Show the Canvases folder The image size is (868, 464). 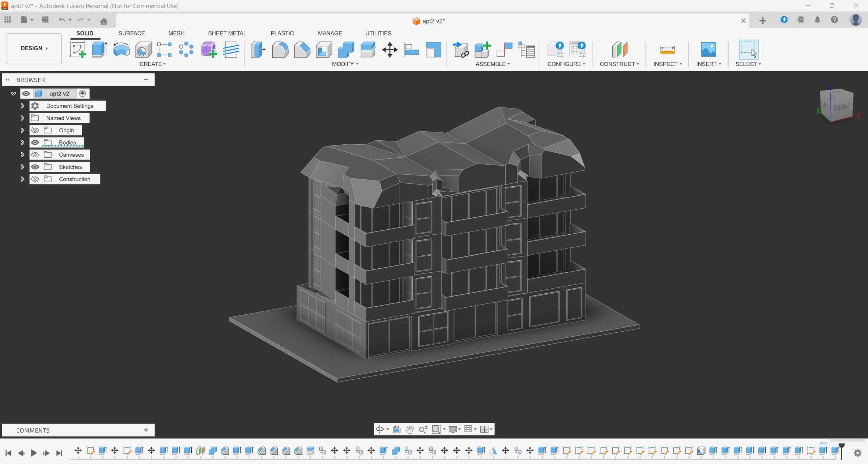coord(35,155)
